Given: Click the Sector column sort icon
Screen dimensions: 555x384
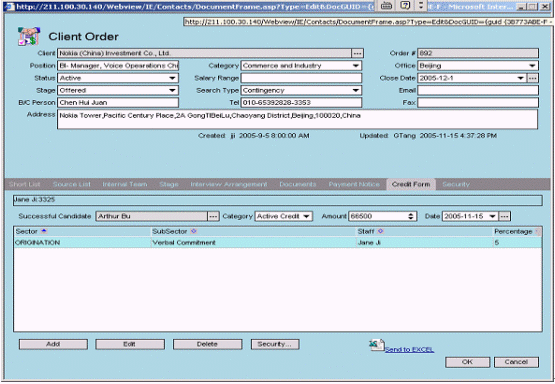Looking at the screenshot, I should click(44, 231).
